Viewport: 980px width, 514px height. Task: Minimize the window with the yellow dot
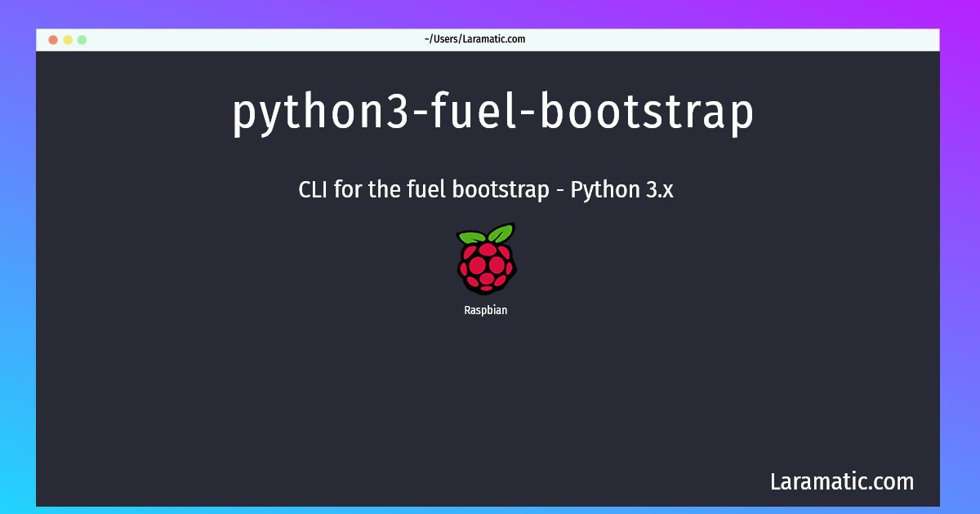pyautogui.click(x=68, y=39)
